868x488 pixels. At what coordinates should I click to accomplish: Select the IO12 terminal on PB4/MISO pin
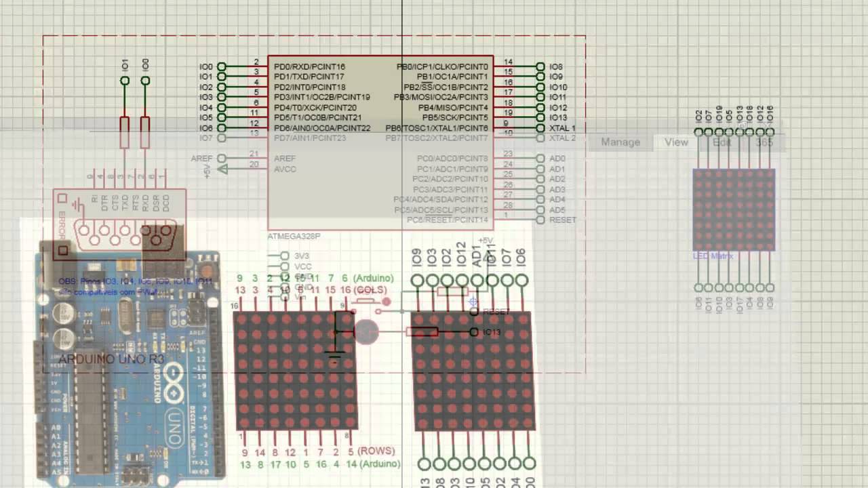[x=540, y=107]
